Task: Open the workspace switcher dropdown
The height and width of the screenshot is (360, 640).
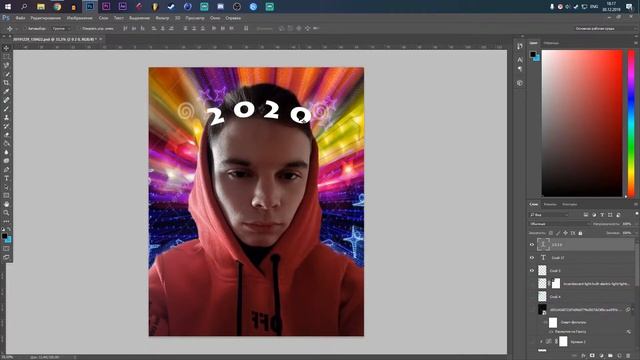Action: click(x=604, y=29)
